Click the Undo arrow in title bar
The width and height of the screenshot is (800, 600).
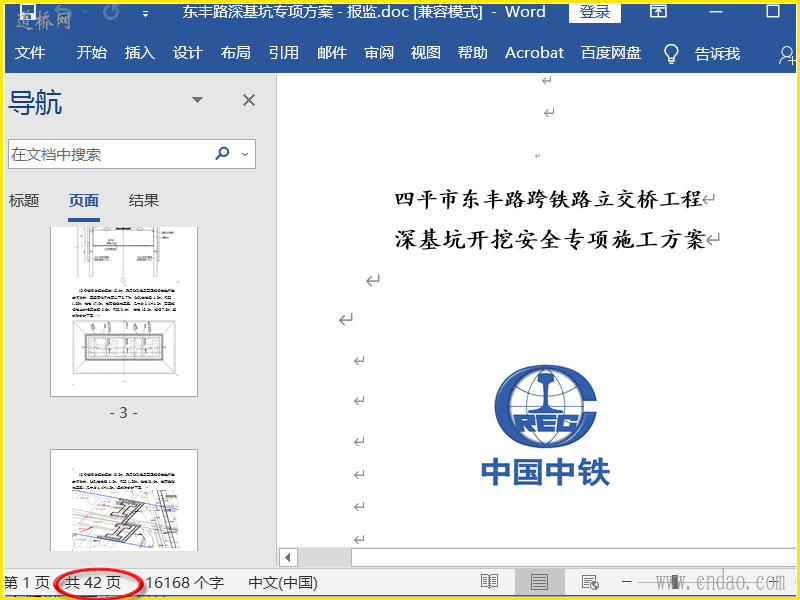tap(65, 11)
